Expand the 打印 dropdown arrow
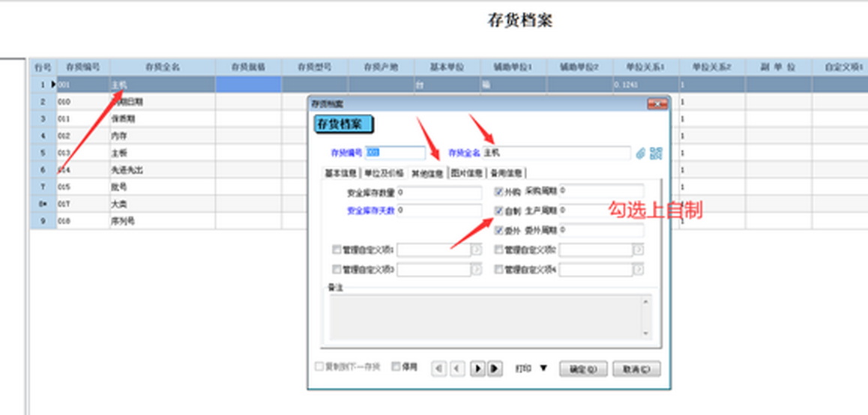 [x=543, y=369]
